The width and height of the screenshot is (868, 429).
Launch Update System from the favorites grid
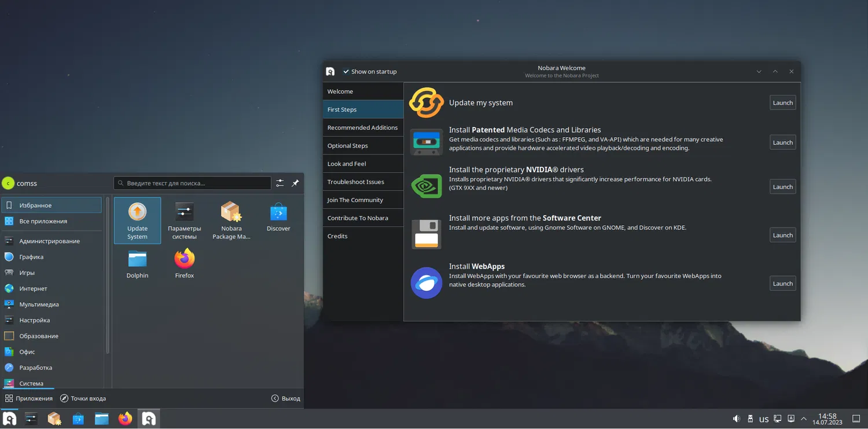[x=137, y=221]
